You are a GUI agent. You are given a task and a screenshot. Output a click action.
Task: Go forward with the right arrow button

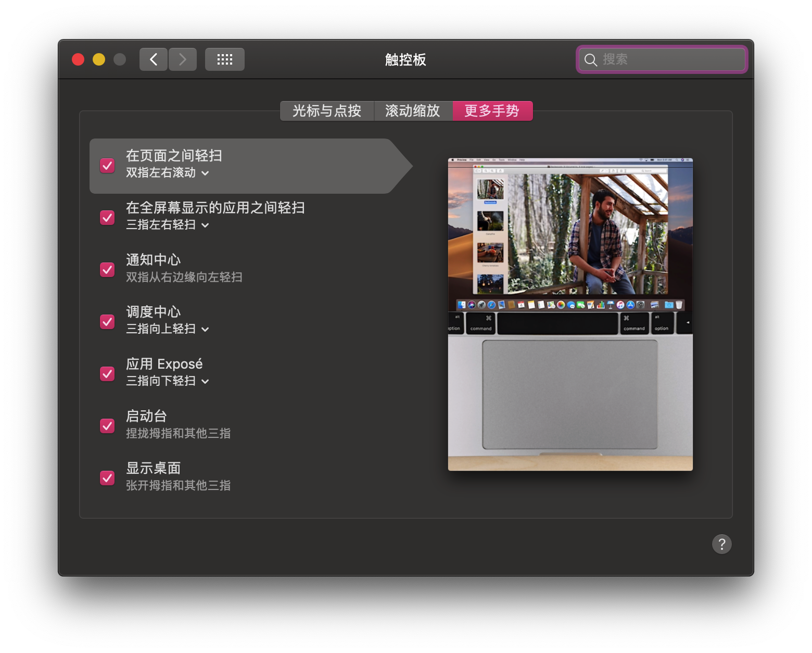[183, 59]
